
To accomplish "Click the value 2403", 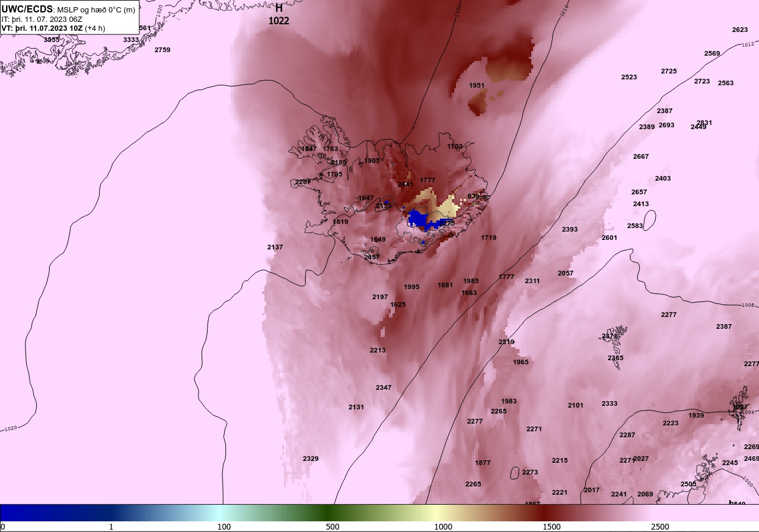I will 663,178.
